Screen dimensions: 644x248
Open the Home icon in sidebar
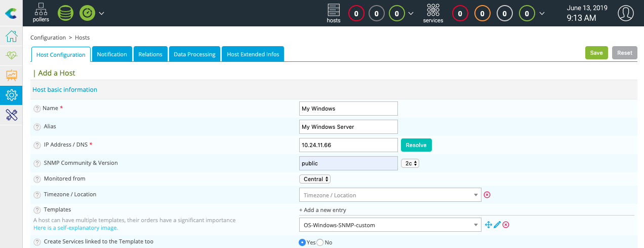tap(11, 37)
